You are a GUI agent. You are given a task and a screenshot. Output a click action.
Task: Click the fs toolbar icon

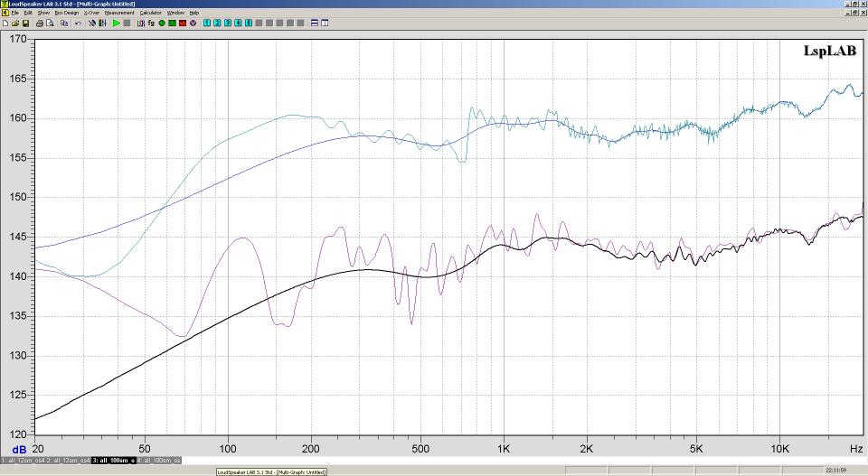(151, 23)
